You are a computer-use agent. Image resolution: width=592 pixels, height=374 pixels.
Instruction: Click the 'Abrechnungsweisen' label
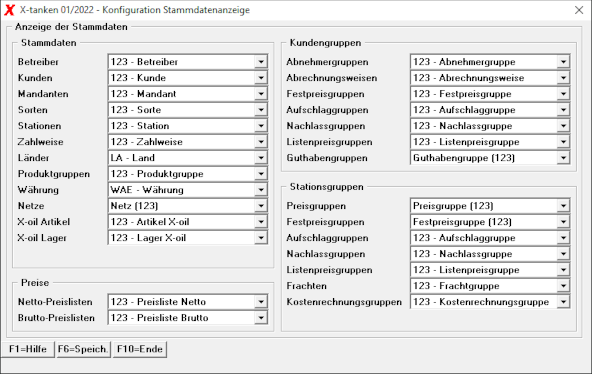(x=331, y=78)
